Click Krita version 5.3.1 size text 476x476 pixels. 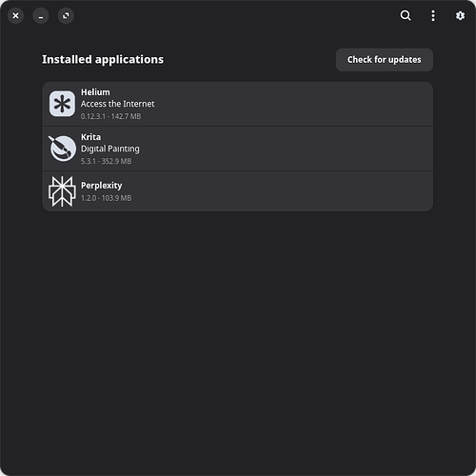(x=106, y=161)
